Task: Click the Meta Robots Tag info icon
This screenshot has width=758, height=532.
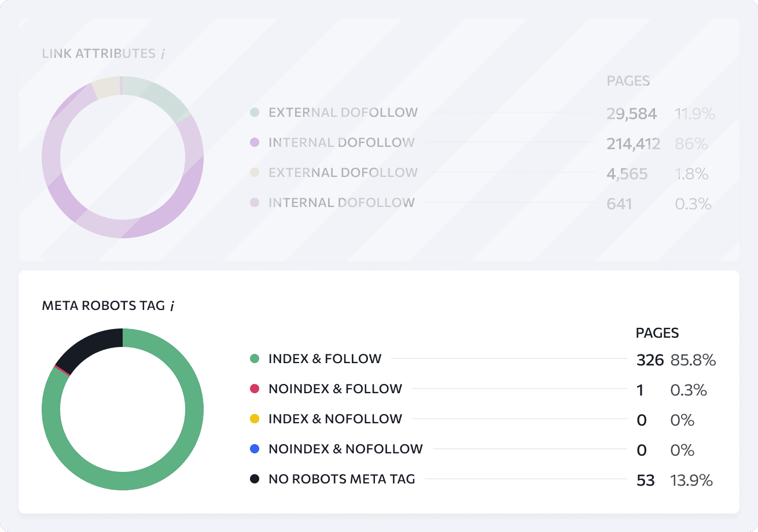Action: tap(172, 306)
